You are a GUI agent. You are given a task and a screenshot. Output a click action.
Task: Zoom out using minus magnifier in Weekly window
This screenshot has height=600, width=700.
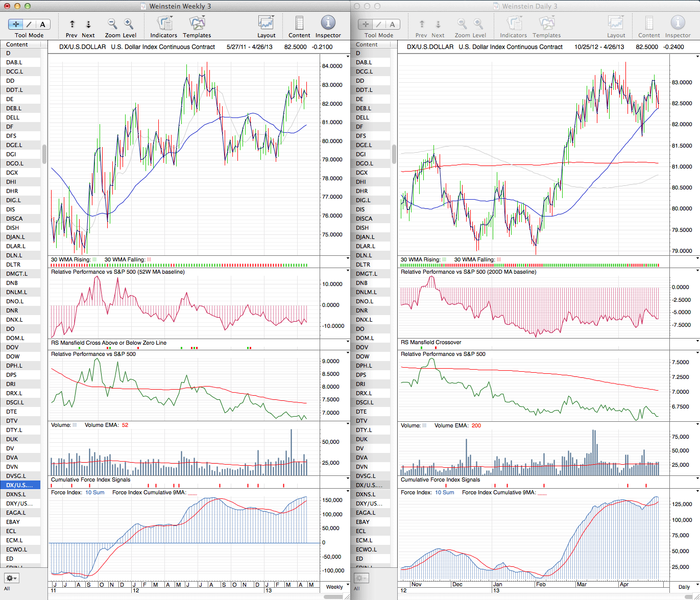pos(112,24)
